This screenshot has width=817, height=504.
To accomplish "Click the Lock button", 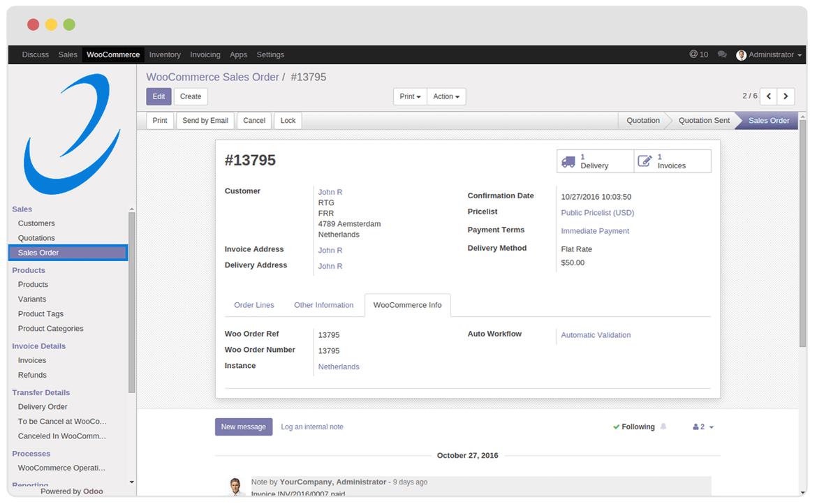I will (288, 120).
